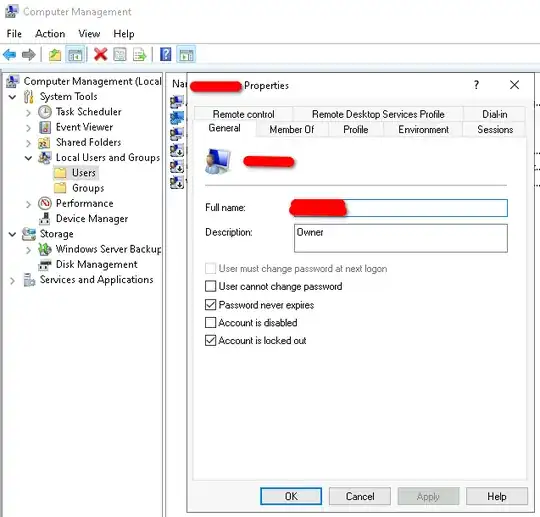Screen dimensions: 540x517
Task: Click the Computer Management title bar icon
Action: coord(11,12)
